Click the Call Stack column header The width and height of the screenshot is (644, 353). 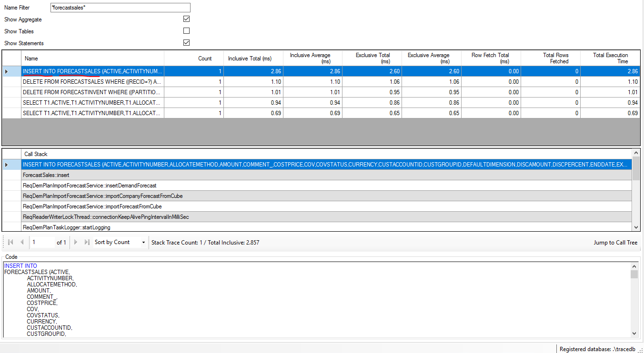pos(327,154)
